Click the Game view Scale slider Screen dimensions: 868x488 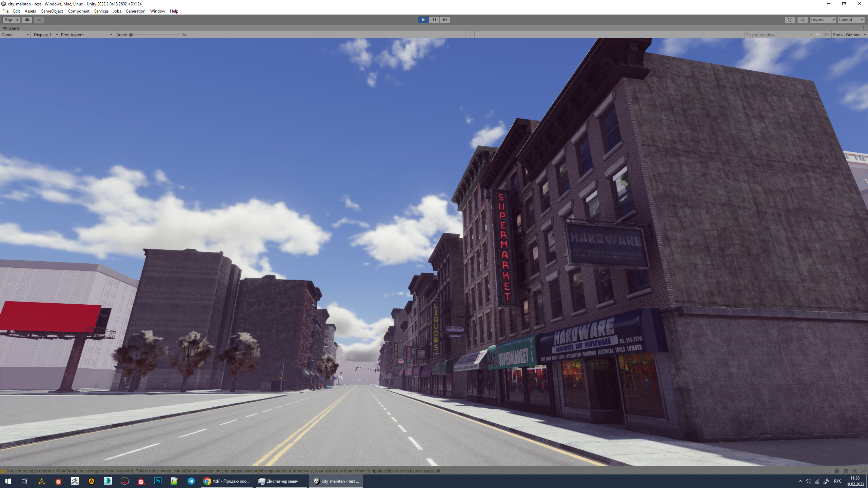(155, 35)
